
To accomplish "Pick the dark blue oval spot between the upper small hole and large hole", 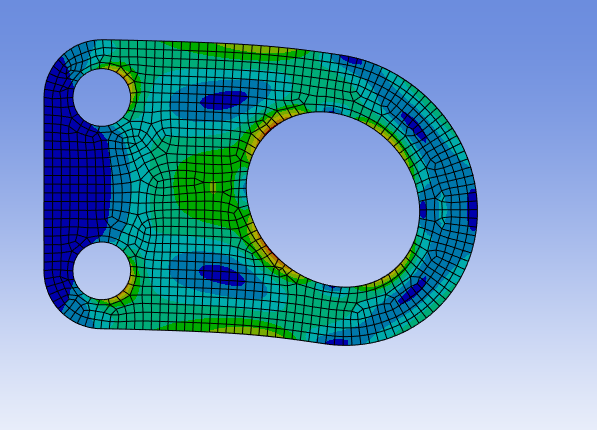I will point(223,100).
